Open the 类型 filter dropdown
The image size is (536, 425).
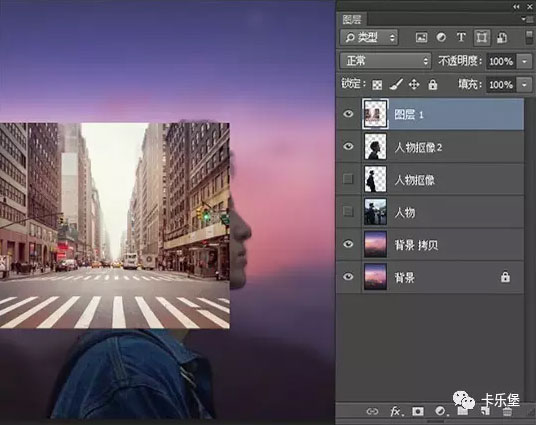pyautogui.click(x=369, y=37)
